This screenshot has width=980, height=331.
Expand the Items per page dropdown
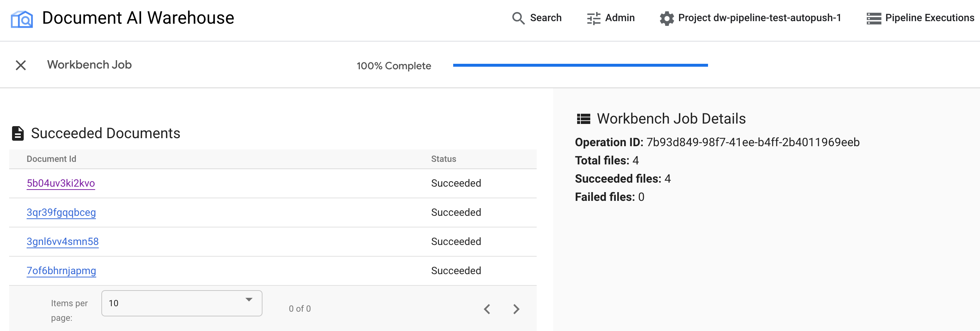tap(182, 303)
